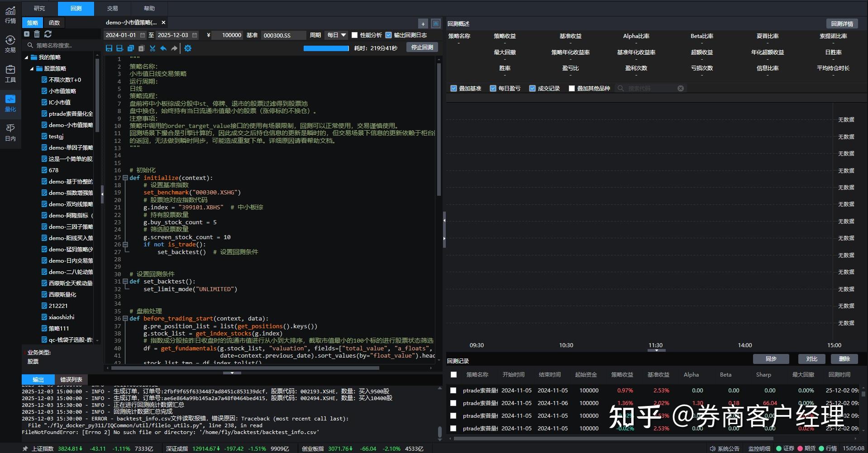Click the 基准 000300.SS input field
The height and width of the screenshot is (453, 868).
pyautogui.click(x=283, y=35)
